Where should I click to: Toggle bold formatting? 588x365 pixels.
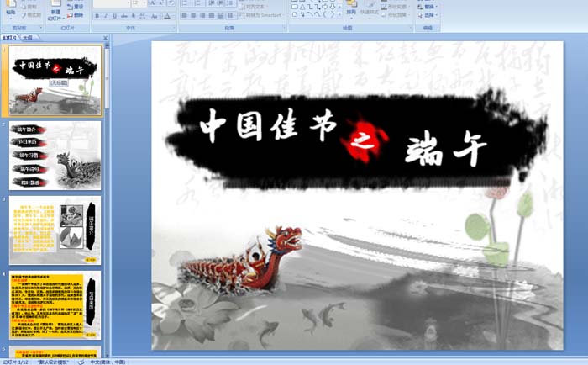[97, 16]
